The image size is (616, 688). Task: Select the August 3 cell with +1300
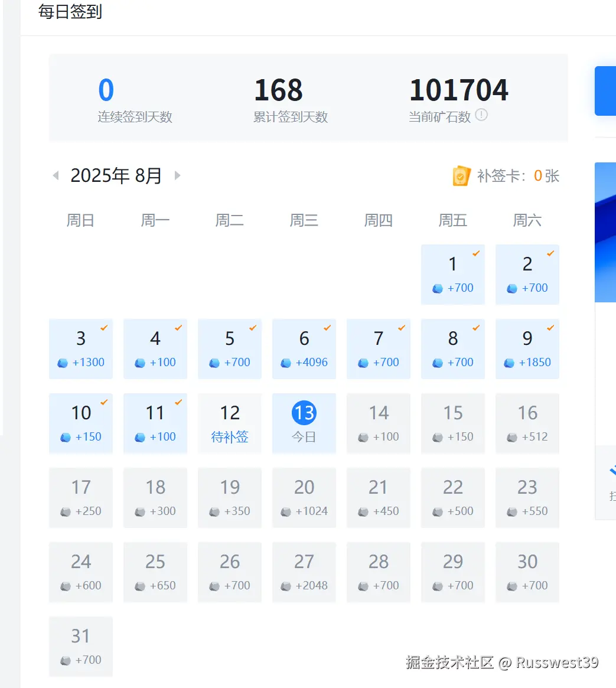[81, 348]
